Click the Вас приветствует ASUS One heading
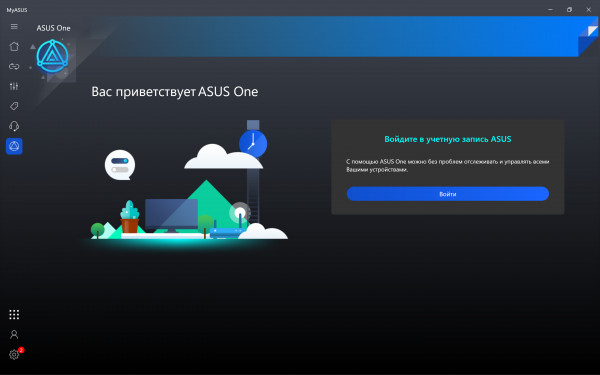This screenshot has height=375, width=600. 174,92
